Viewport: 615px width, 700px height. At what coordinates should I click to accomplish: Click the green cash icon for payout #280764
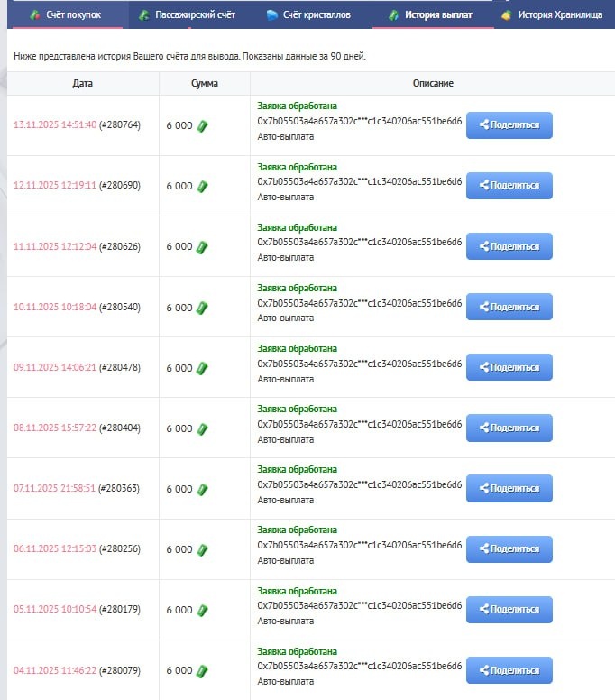tap(203, 125)
